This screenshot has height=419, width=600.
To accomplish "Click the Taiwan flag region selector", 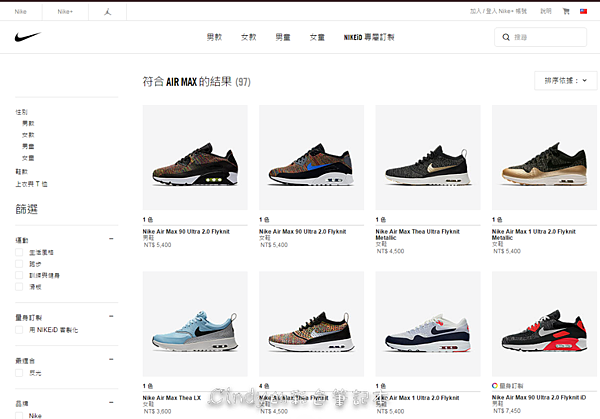I will coord(584,11).
